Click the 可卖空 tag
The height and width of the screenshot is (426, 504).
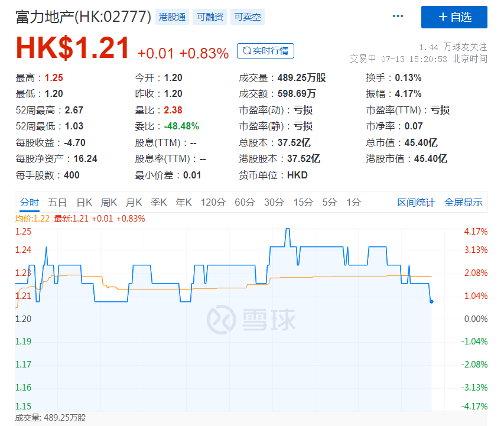tap(247, 17)
